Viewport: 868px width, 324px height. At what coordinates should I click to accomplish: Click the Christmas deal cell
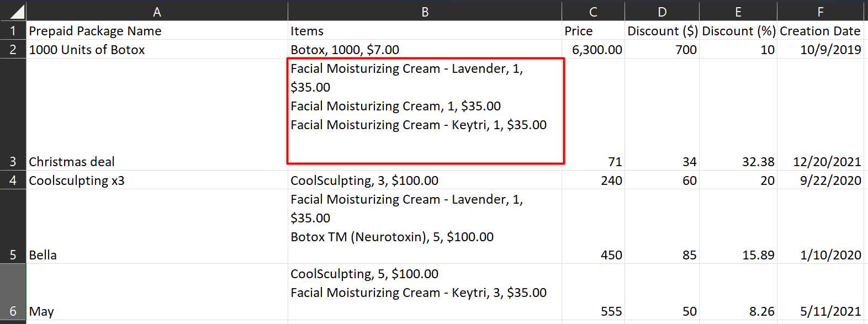[x=157, y=114]
